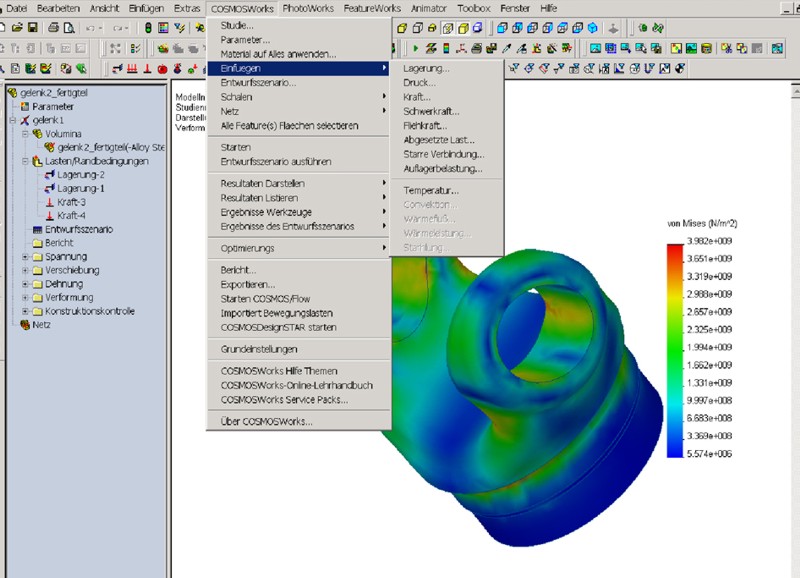Open the Resultaten Darstellen submenu

[x=299, y=183]
